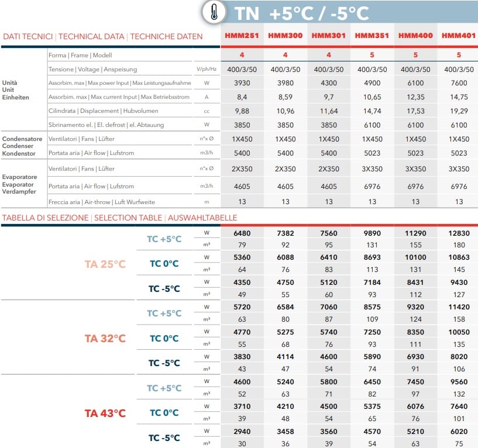Select the max current value 14,75
The image size is (478, 448).
click(x=459, y=97)
